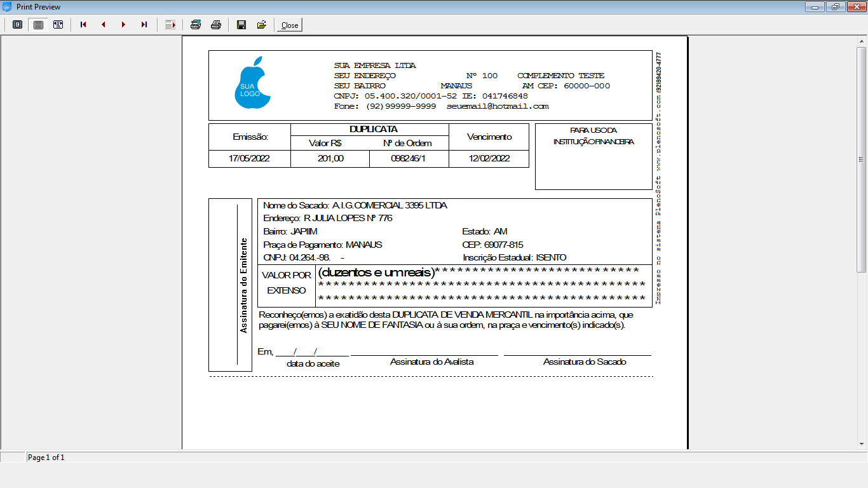Click 'Estado: AM' text
Image resolution: width=868 pixels, height=488 pixels.
click(485, 231)
